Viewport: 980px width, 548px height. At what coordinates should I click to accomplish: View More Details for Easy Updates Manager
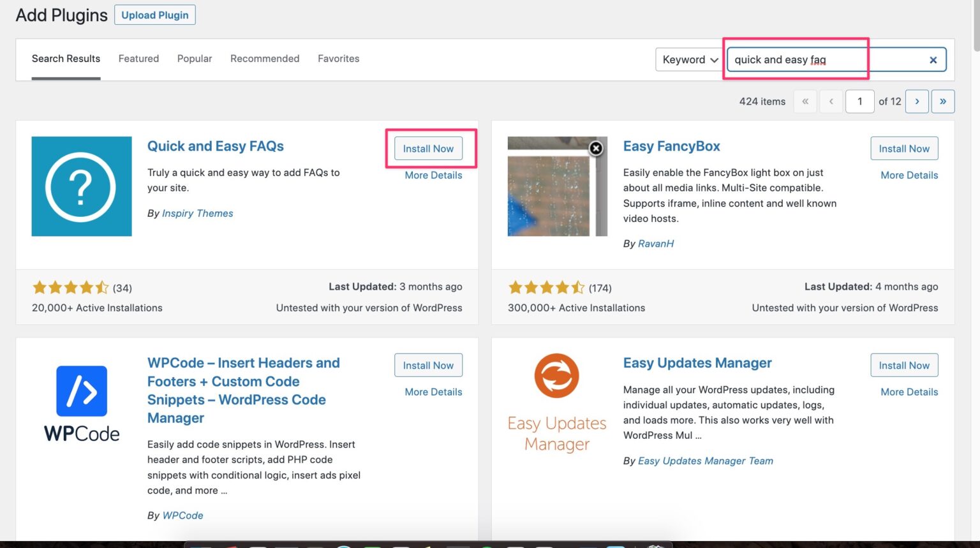pyautogui.click(x=909, y=392)
